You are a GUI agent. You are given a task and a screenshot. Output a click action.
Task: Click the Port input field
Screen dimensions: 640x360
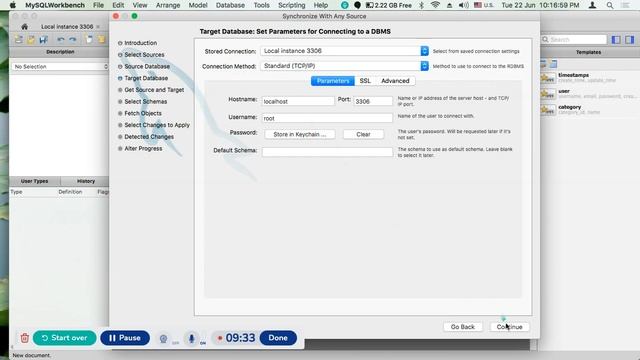tap(373, 101)
